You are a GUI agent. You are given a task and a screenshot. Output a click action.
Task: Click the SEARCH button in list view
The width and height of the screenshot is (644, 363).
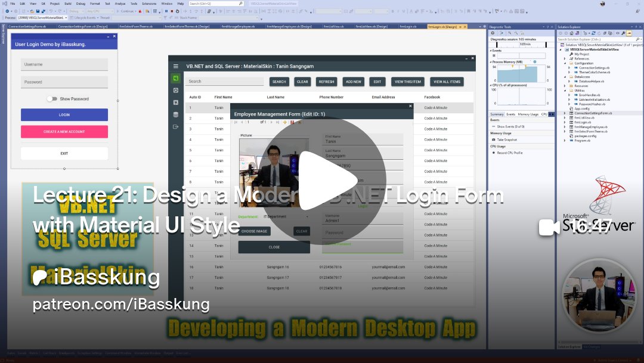tap(279, 82)
